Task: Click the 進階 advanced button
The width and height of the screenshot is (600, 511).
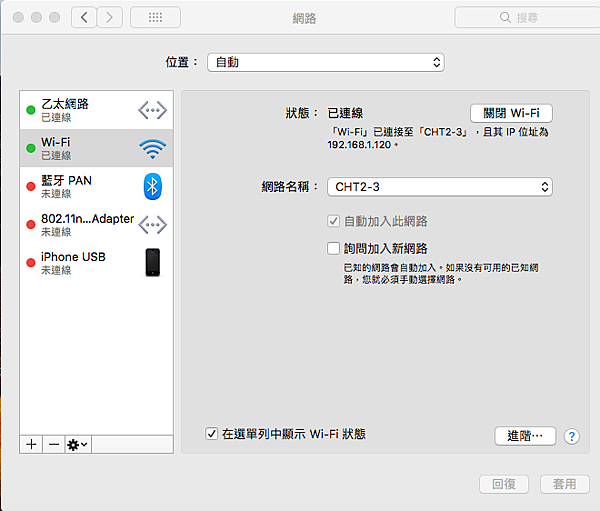Action: click(x=525, y=436)
